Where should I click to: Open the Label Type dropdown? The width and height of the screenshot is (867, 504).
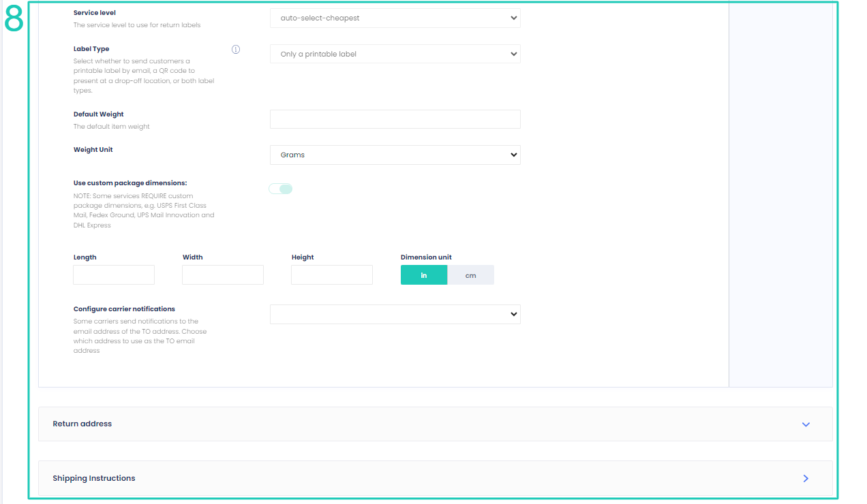click(395, 54)
